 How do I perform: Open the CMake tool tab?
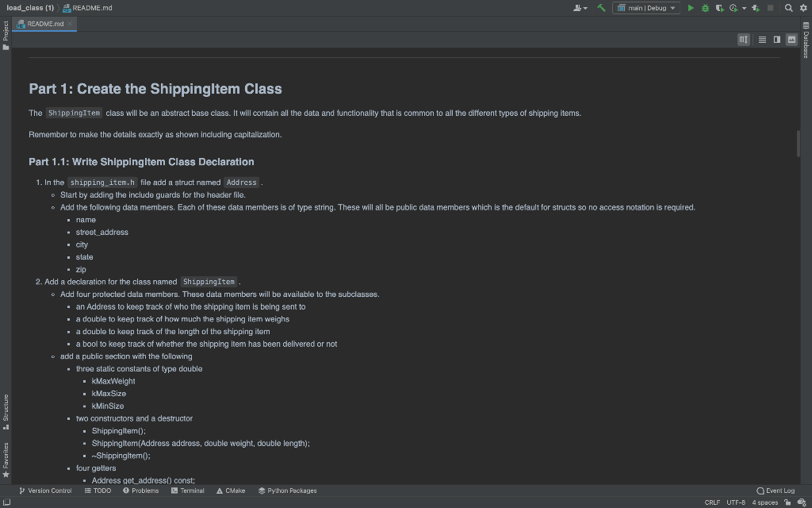point(231,491)
